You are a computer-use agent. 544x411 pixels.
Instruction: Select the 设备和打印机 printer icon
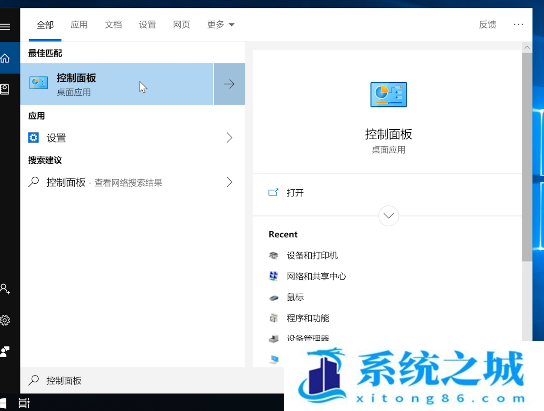click(273, 256)
